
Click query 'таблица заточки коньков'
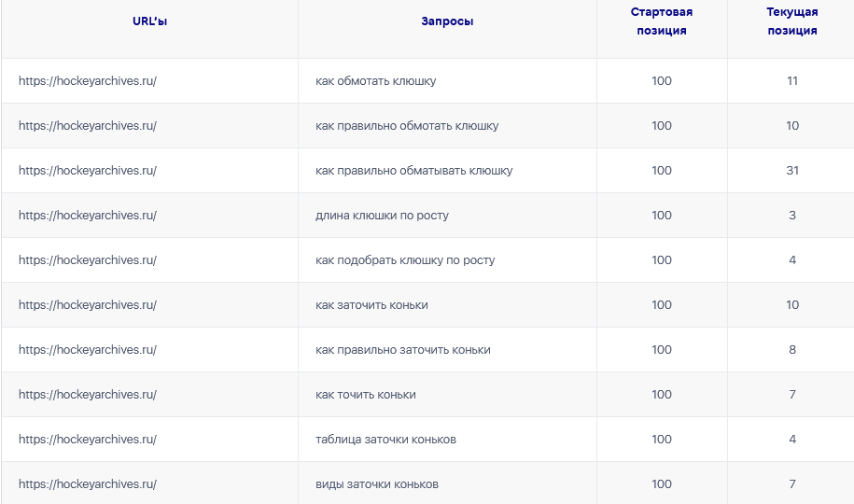(385, 440)
